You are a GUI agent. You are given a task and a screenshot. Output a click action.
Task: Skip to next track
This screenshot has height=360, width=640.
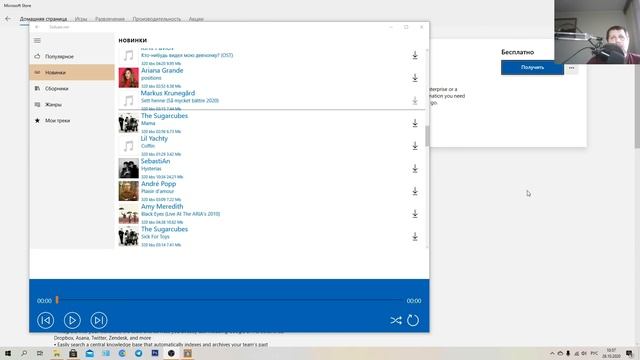[x=99, y=320]
